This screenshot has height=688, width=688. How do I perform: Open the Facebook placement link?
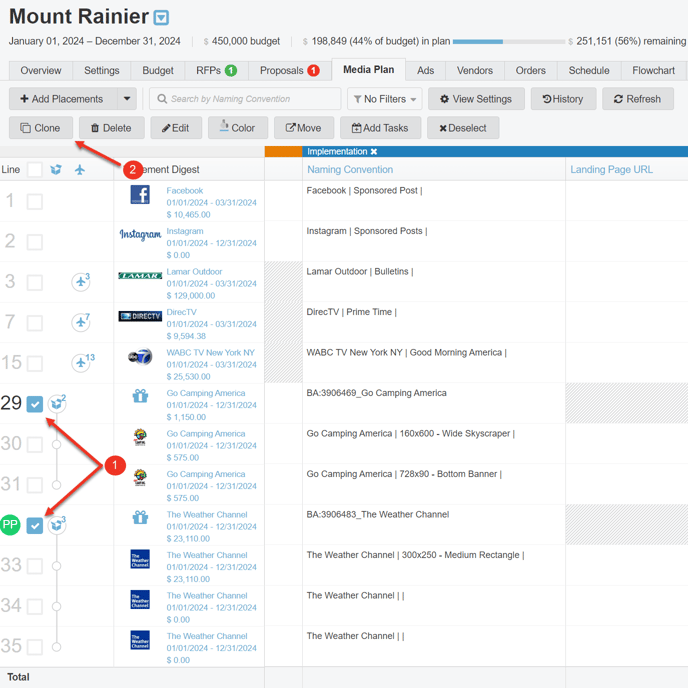(x=185, y=191)
